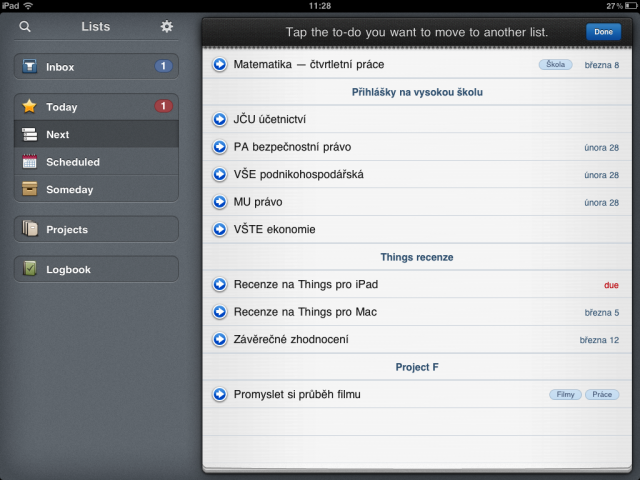Open the search magnifier icon
The height and width of the screenshot is (480, 640).
point(25,27)
